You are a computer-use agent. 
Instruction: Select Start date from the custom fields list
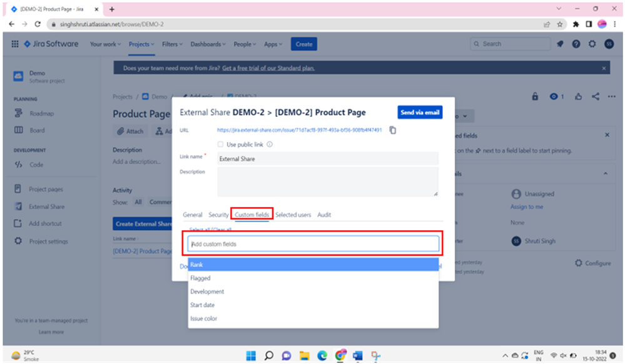(313, 305)
